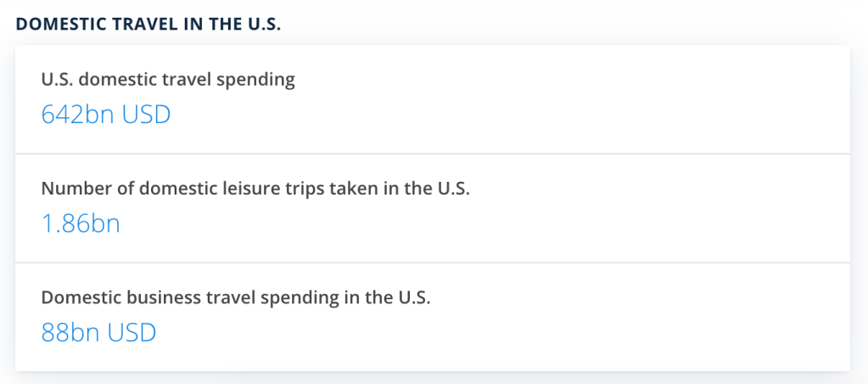868x384 pixels.
Task: Click the word 'DOMESTIC' in the section heading
Action: (56, 24)
